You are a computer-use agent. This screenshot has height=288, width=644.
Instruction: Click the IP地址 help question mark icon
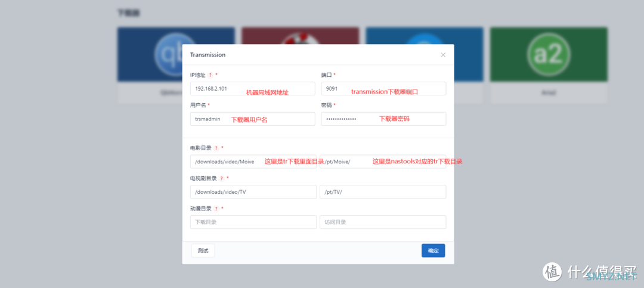click(210, 75)
